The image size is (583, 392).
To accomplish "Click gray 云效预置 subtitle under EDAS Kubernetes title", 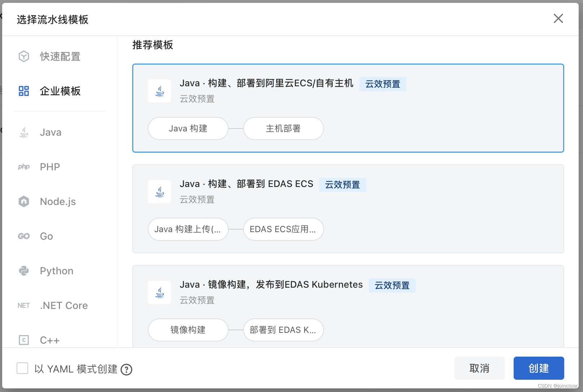I will [197, 300].
